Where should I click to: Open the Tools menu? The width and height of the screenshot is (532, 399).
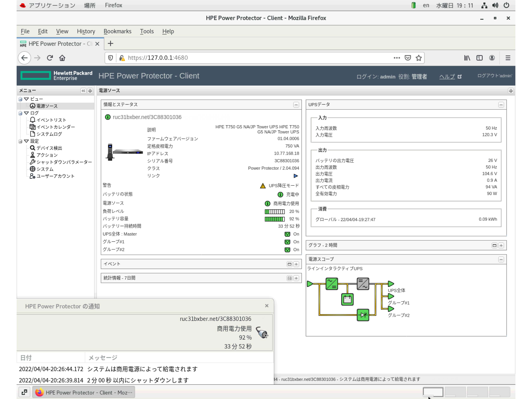coord(147,31)
